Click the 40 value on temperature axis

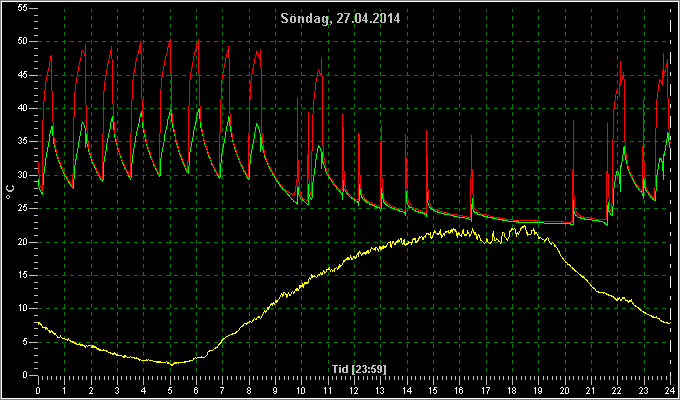[x=23, y=108]
